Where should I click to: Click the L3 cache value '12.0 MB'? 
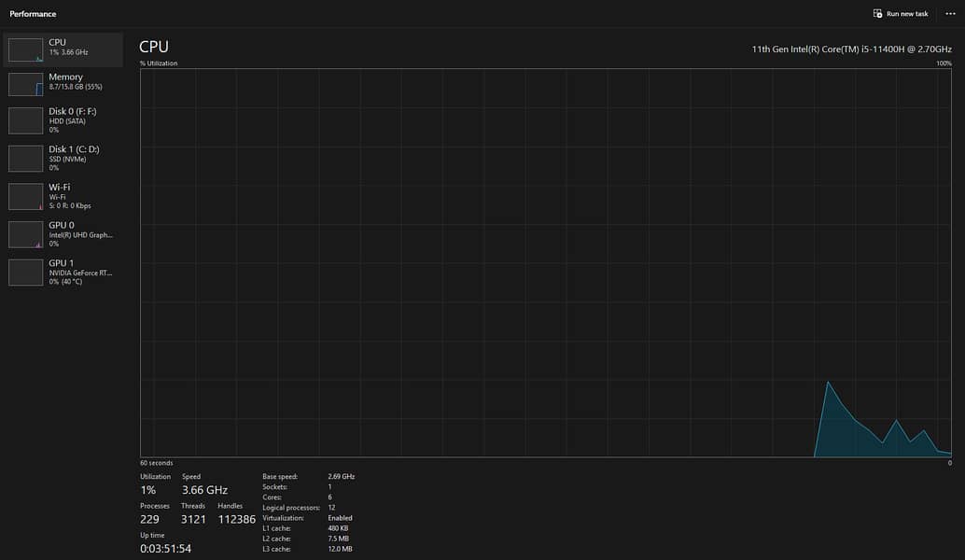[x=340, y=549]
